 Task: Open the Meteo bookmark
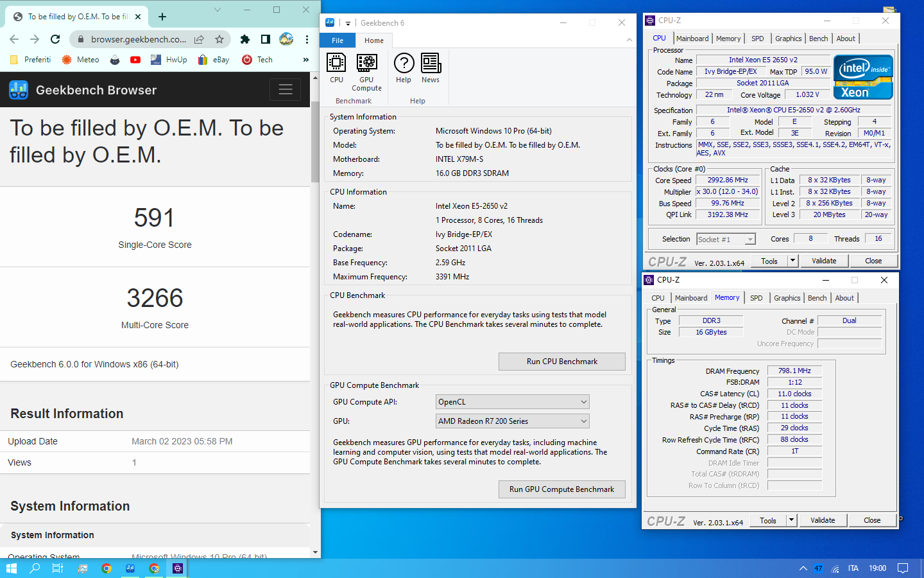[x=81, y=60]
